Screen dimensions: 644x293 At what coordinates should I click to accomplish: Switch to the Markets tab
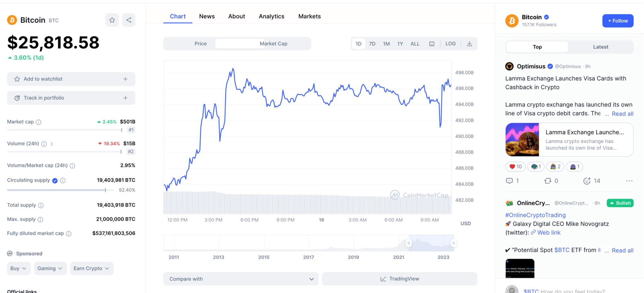(x=309, y=16)
